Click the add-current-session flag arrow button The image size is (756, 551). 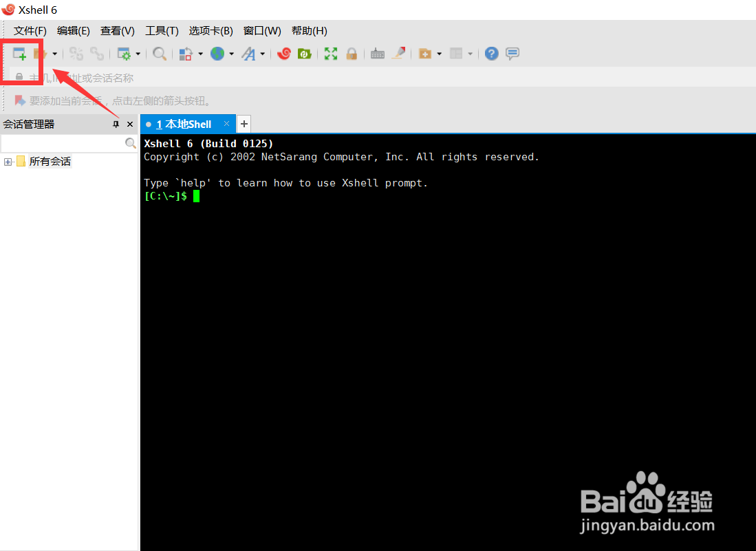tap(20, 100)
